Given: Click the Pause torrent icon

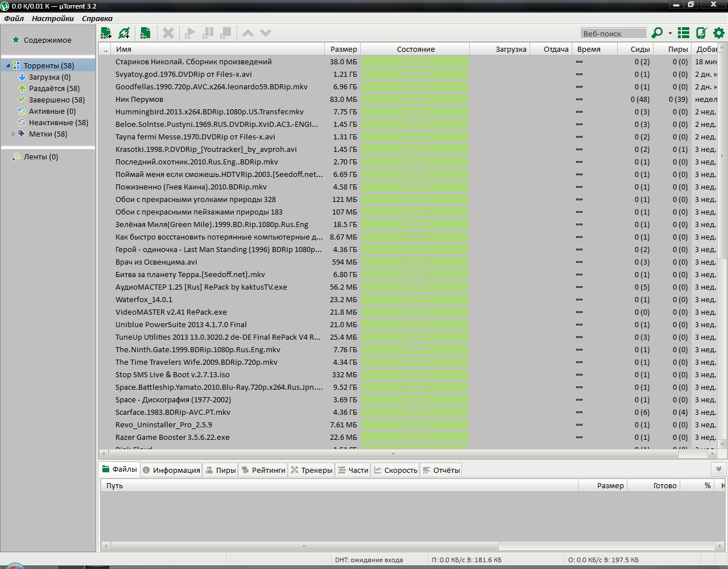Looking at the screenshot, I should [208, 33].
